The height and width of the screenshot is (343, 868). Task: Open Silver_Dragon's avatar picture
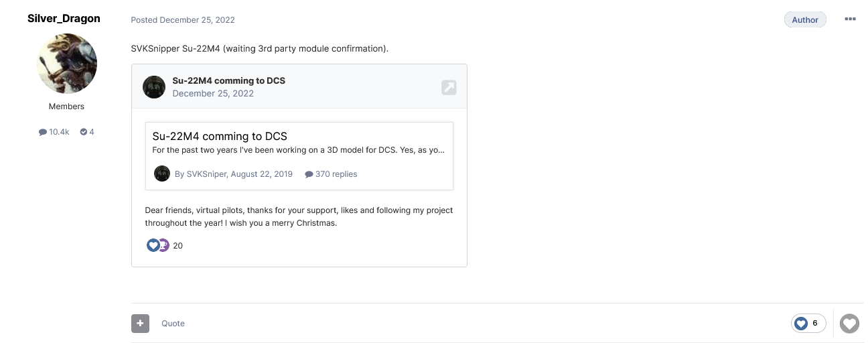(x=66, y=64)
